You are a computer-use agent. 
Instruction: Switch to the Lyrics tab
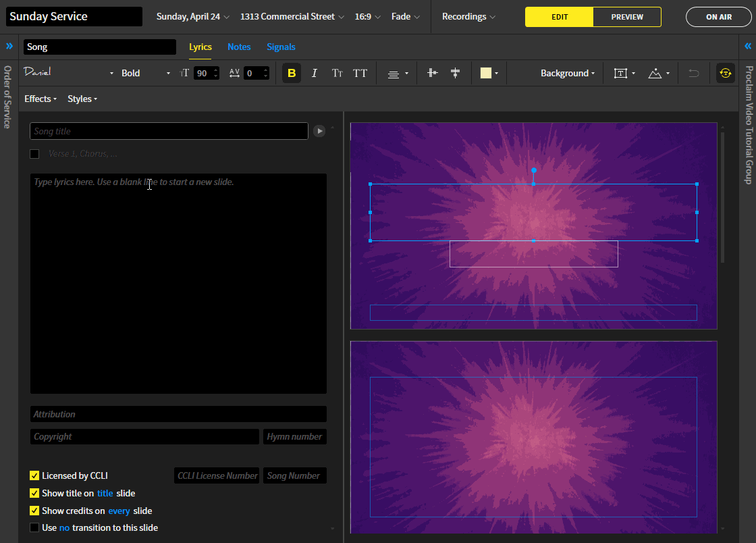pos(200,47)
